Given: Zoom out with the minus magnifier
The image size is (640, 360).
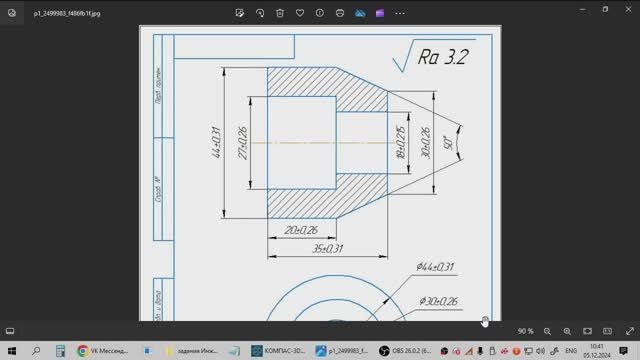Looking at the screenshot, I should (x=547, y=331).
